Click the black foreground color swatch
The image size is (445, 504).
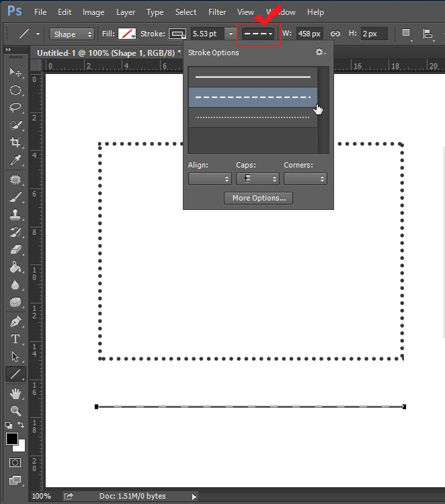pos(12,439)
